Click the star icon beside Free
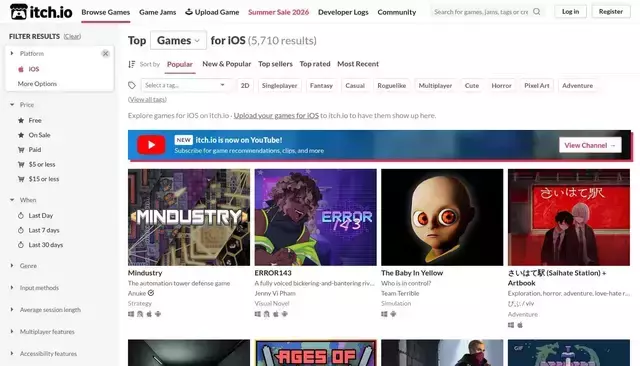The image size is (640, 366). click(x=21, y=120)
